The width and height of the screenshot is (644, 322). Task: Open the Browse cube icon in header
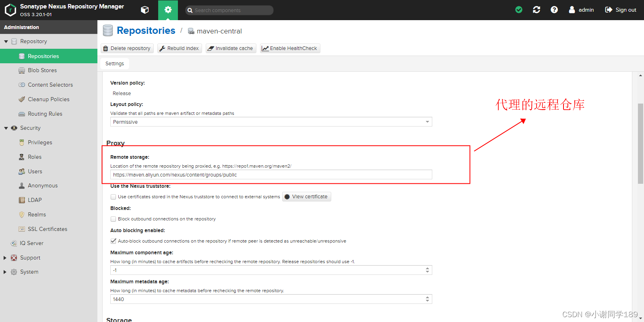145,10
